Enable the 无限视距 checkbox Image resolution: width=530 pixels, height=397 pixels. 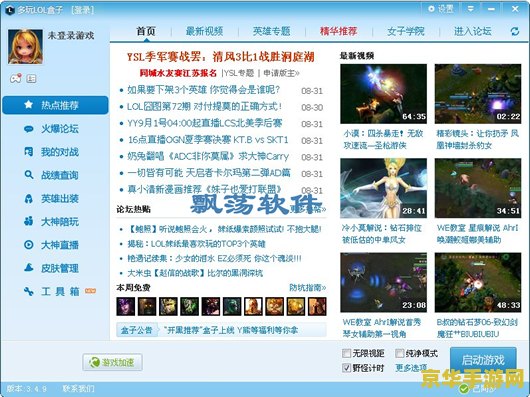tap(346, 353)
